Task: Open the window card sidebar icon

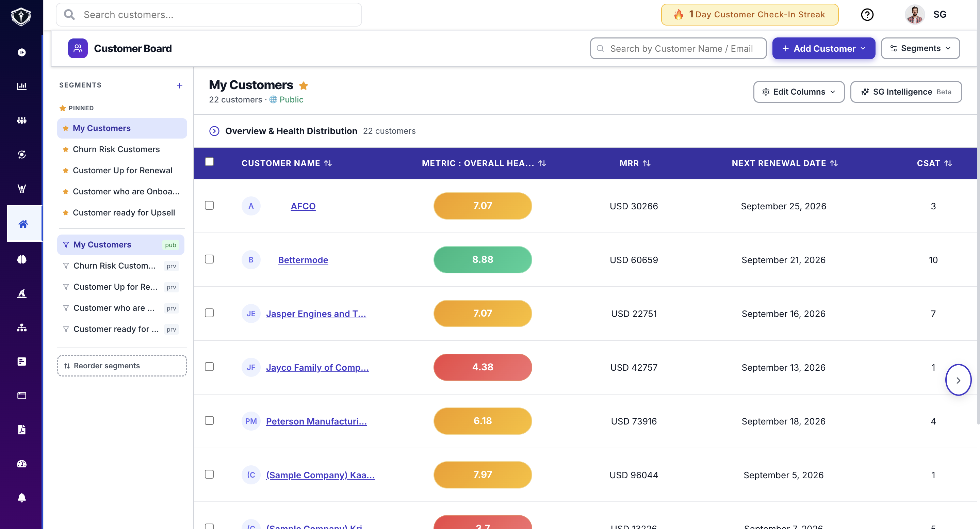Action: point(22,396)
